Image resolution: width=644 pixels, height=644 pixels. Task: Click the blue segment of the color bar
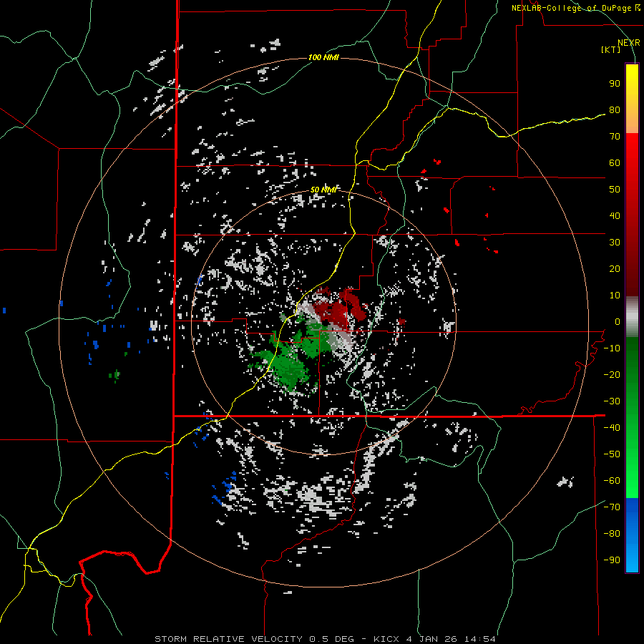click(x=632, y=535)
